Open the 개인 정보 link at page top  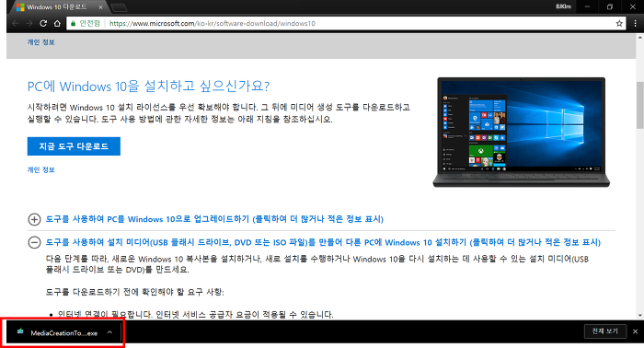point(41,42)
